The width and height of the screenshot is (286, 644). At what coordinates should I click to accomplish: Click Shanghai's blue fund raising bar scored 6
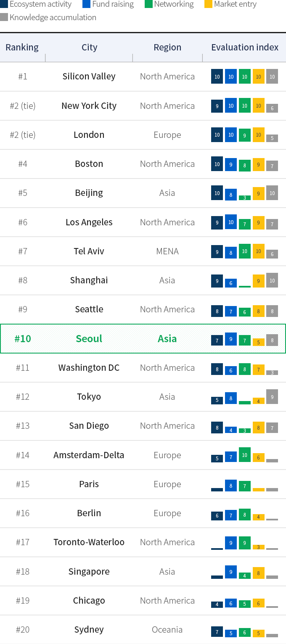coord(230,283)
